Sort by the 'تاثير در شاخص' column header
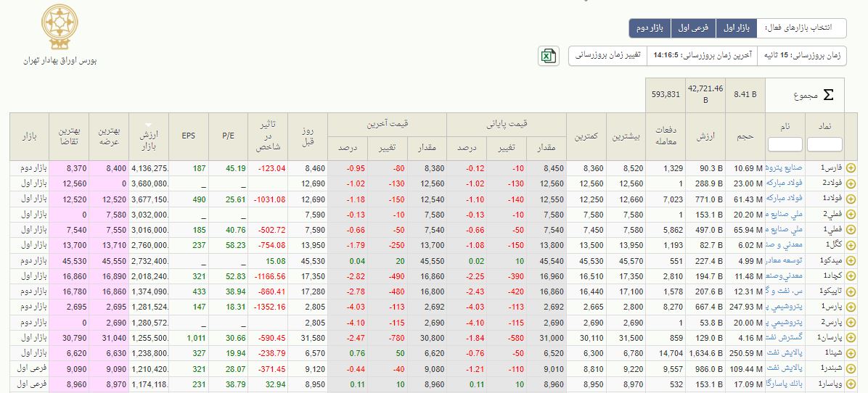Screen dimensions: 868x393 coord(268,137)
